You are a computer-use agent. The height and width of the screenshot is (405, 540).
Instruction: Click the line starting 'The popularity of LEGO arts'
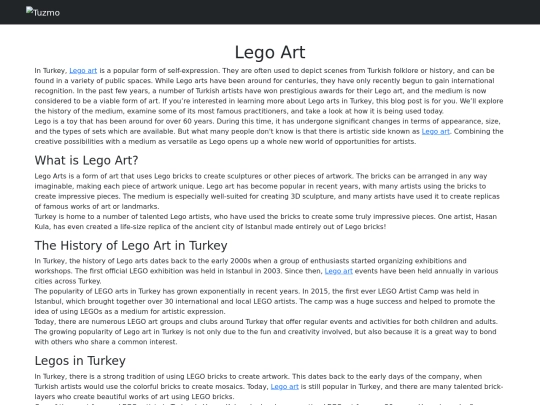(257, 291)
